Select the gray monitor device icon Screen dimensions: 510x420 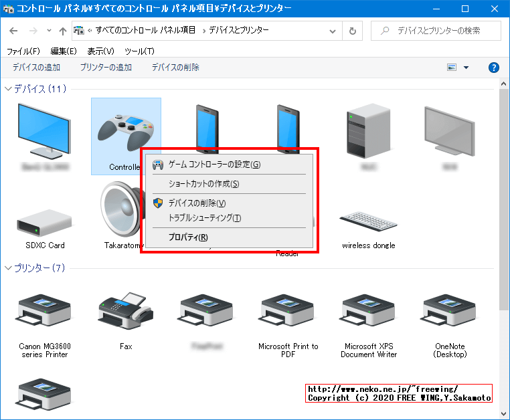450,130
